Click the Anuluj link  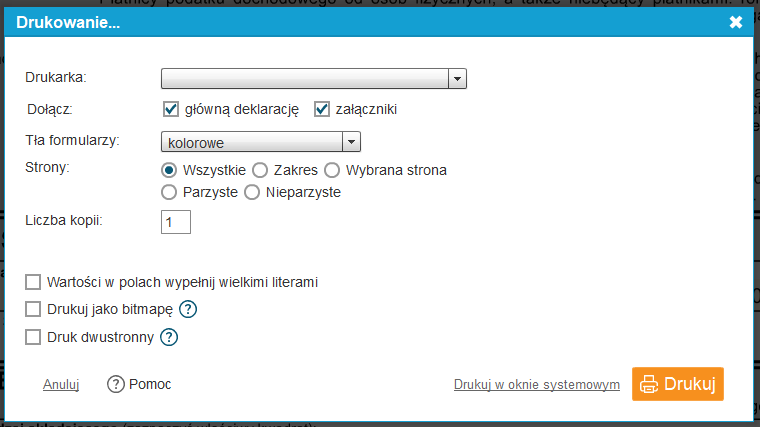coord(61,385)
